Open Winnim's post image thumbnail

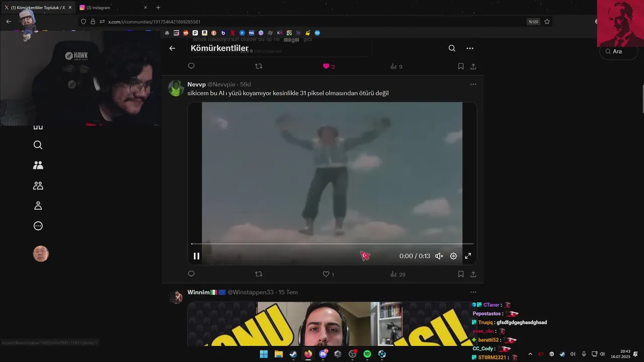pos(332,324)
